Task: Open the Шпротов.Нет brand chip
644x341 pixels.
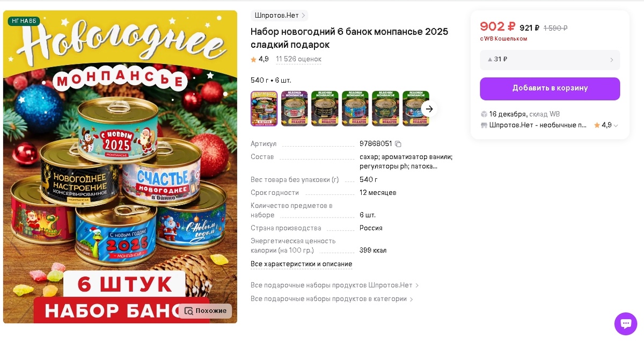Action: [x=279, y=16]
